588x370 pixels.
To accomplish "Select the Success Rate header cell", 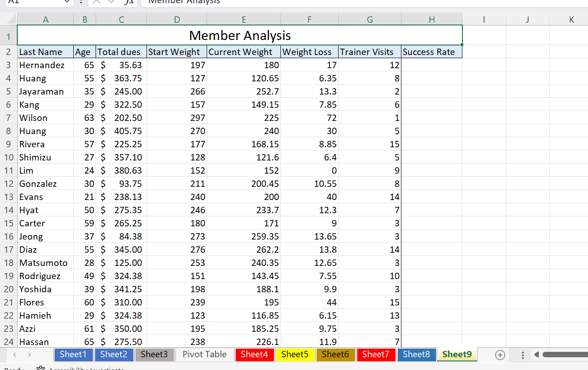I will coord(432,52).
